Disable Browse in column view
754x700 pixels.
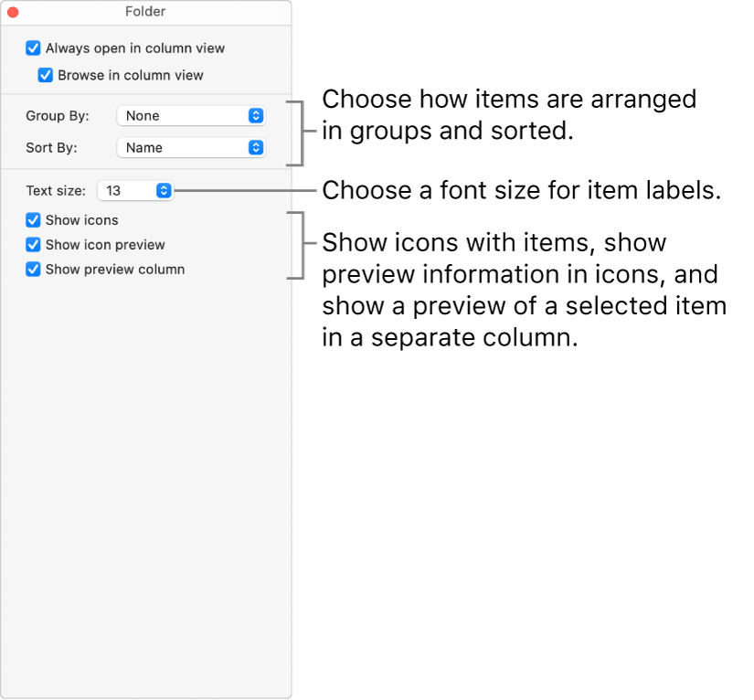click(45, 75)
